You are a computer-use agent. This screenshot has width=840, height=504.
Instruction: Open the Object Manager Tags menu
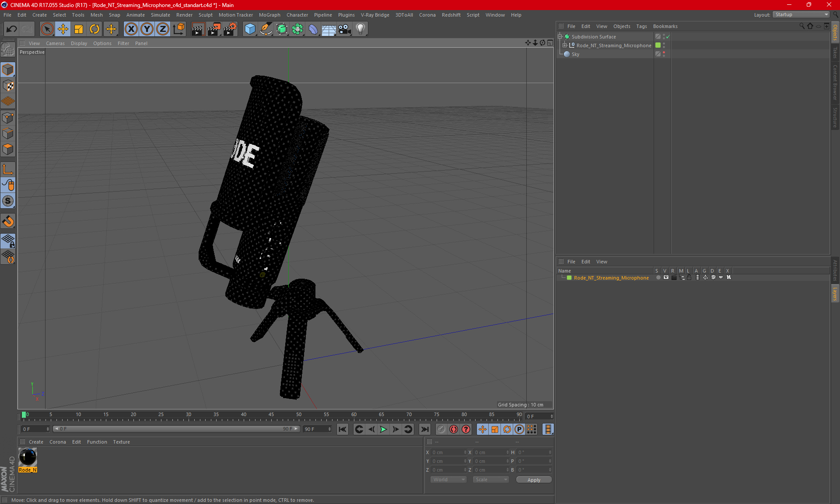tap(641, 26)
